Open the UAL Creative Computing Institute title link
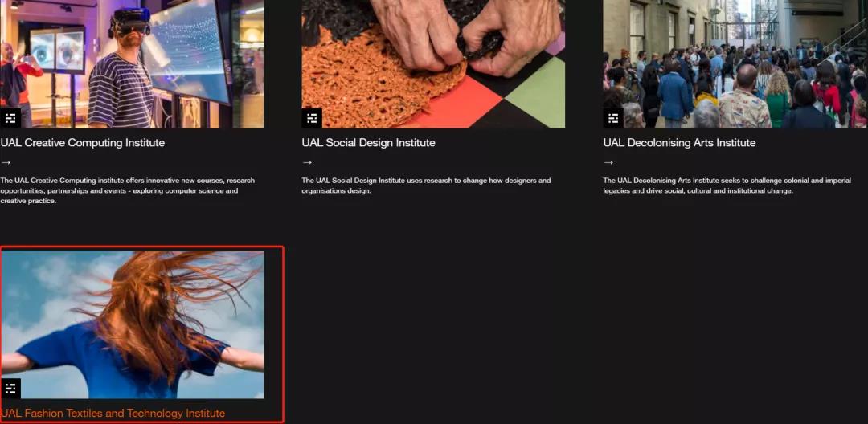Image resolution: width=868 pixels, height=424 pixels. pyautogui.click(x=83, y=143)
